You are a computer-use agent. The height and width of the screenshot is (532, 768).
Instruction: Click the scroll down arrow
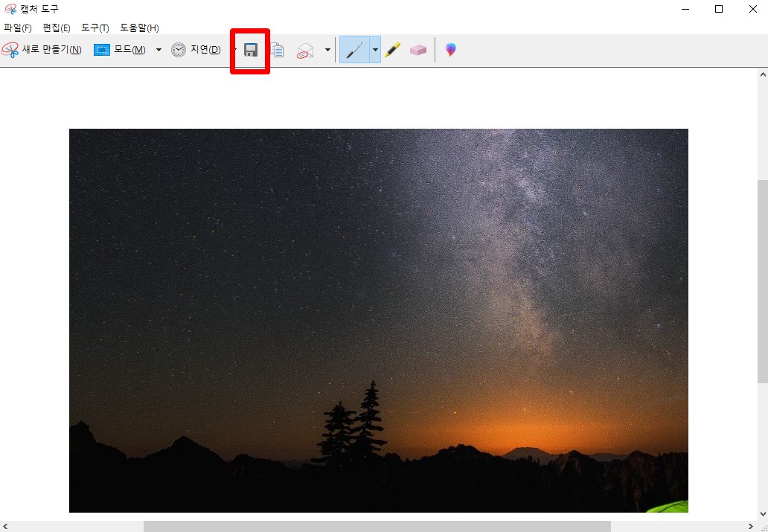click(x=763, y=514)
